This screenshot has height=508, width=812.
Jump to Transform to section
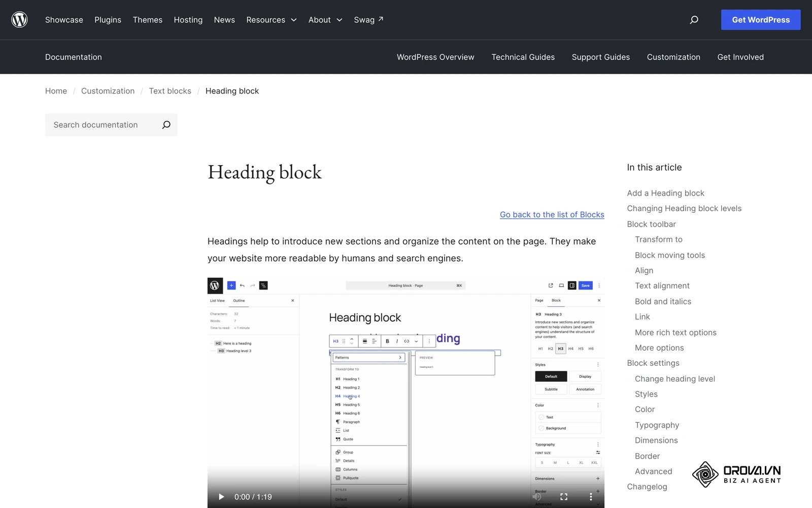659,239
